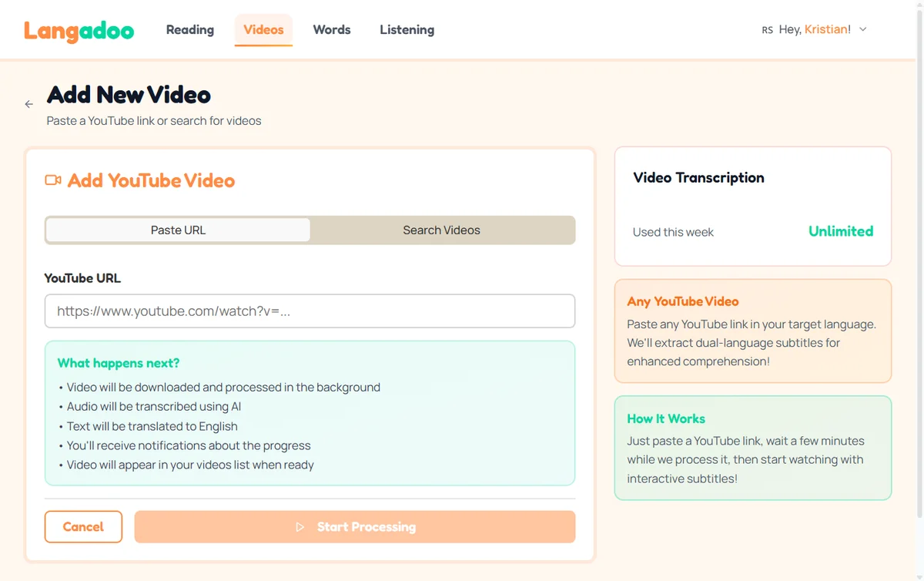Select the Videos navigation item
The width and height of the screenshot is (924, 581).
coord(263,29)
